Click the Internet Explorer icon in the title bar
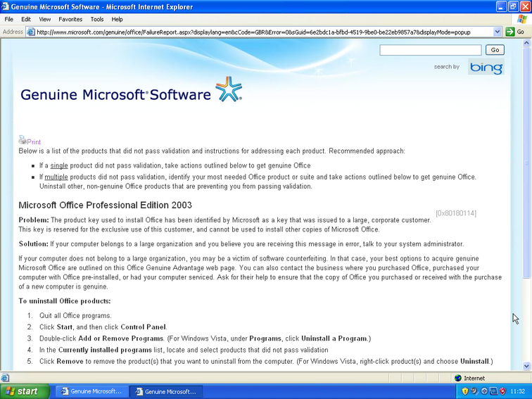The image size is (532, 399). [x=5, y=6]
